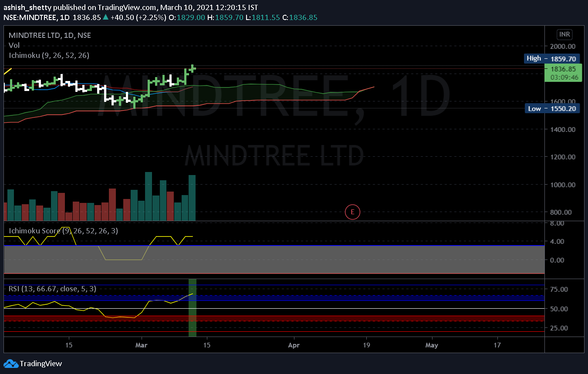588x374 pixels.
Task: Click the 1000.00 price axis label
Action: [x=563, y=185]
